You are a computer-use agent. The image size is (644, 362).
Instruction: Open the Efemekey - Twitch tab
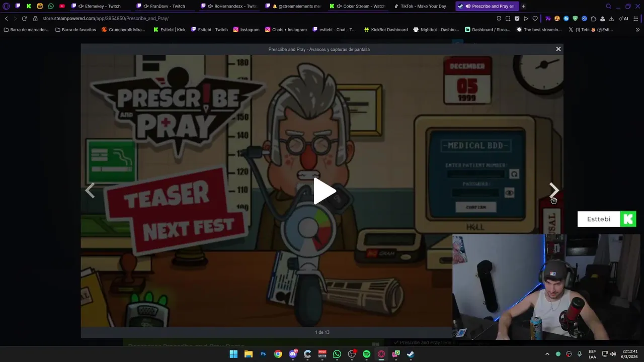click(100, 6)
